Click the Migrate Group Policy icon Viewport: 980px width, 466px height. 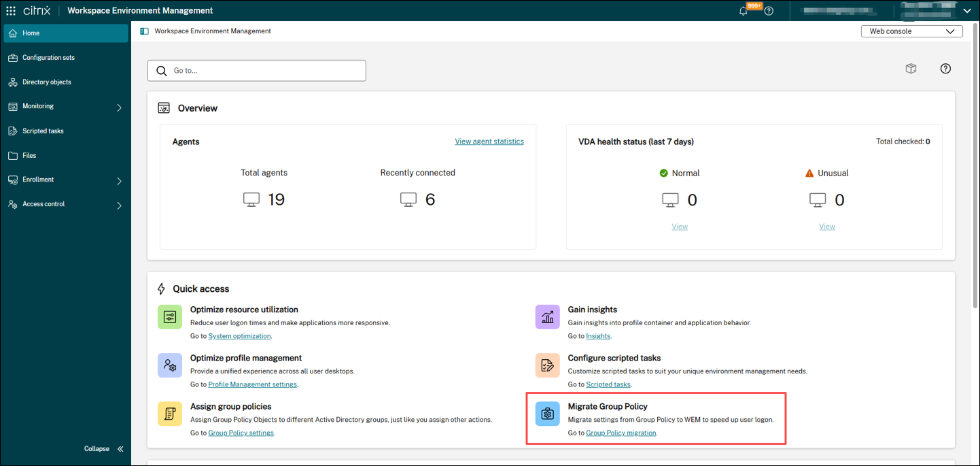(547, 414)
